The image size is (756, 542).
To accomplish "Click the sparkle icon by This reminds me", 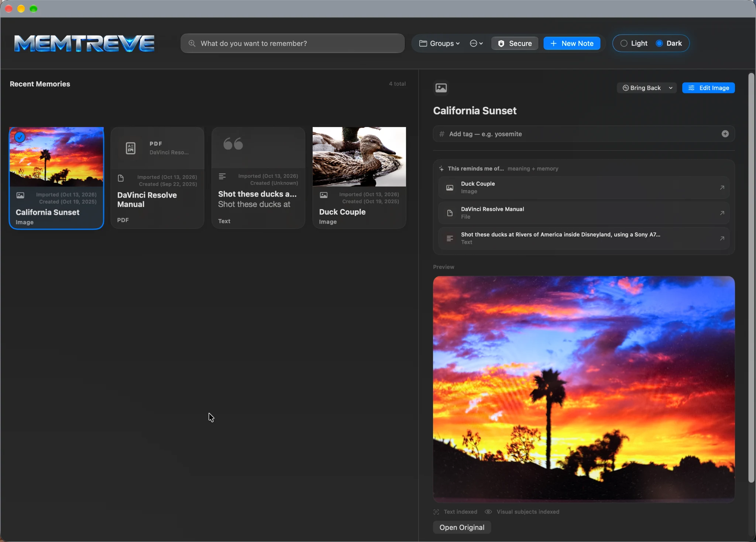I will [x=441, y=168].
